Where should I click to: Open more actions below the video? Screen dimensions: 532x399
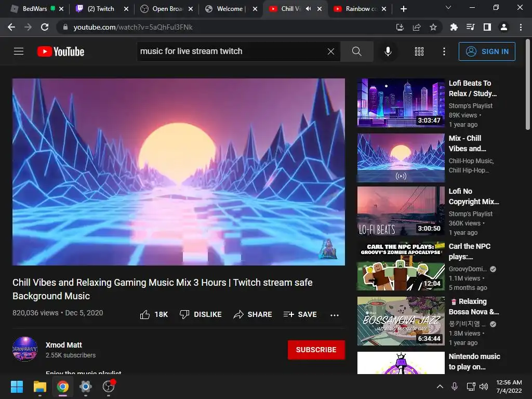(x=335, y=315)
